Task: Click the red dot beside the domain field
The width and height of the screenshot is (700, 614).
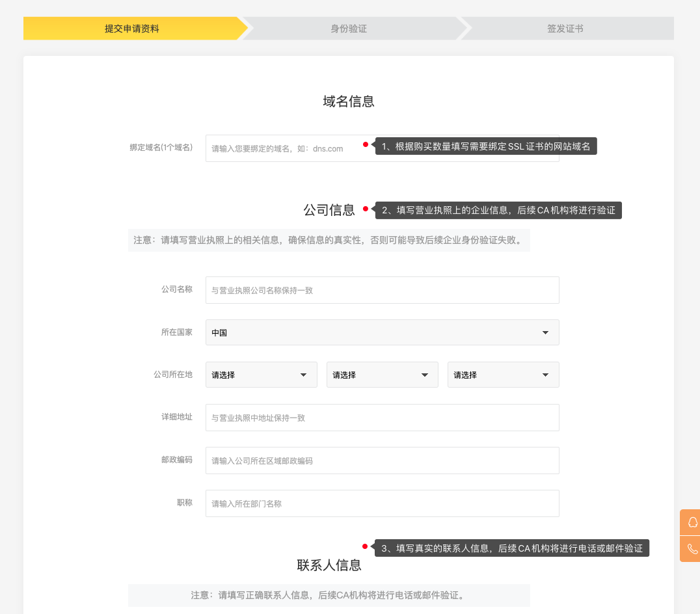Action: coord(366,144)
